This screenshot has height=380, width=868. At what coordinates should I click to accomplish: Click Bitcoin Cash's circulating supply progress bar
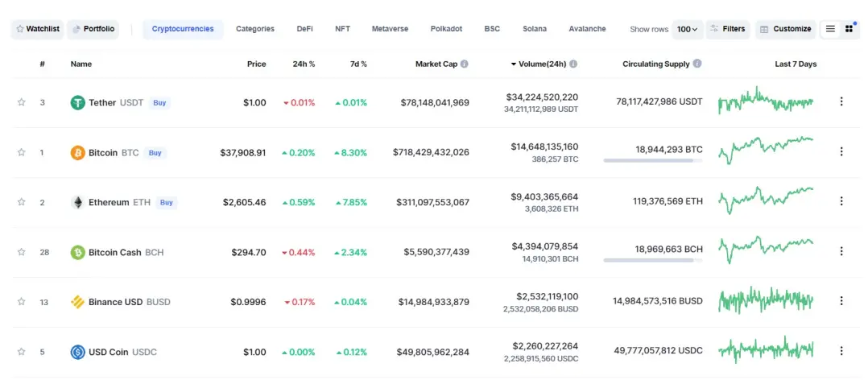pos(653,260)
